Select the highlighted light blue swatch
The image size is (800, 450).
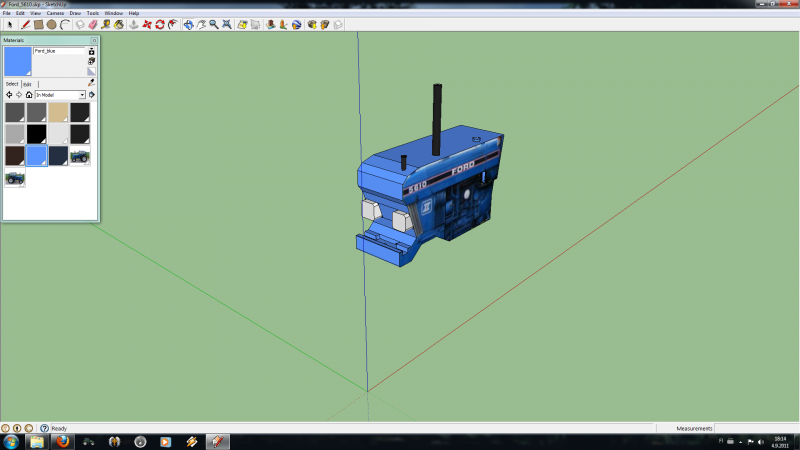click(37, 156)
